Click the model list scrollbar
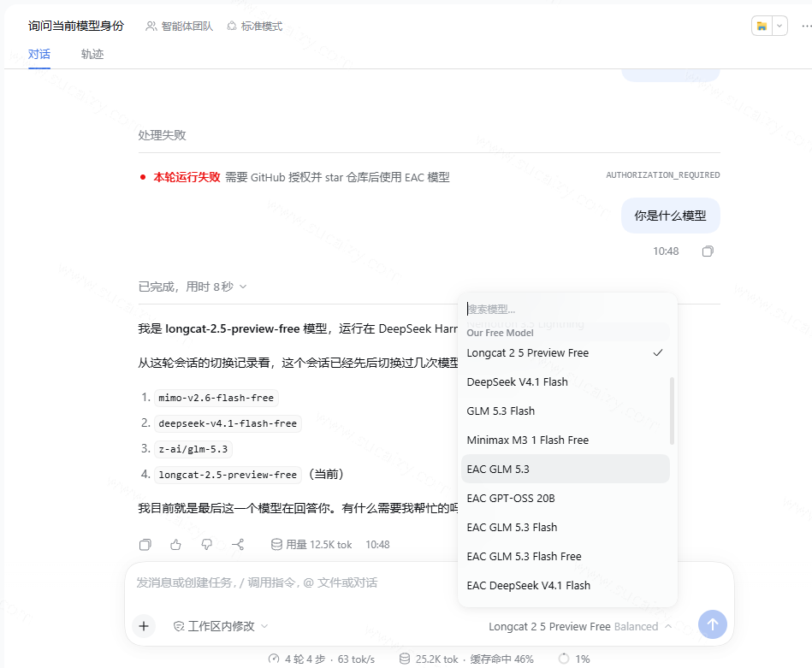Image resolution: width=812 pixels, height=668 pixels. click(673, 411)
